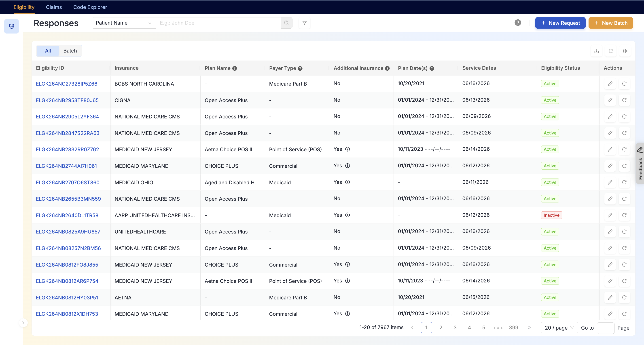
Task: Open the help question mark icon
Action: [518, 23]
